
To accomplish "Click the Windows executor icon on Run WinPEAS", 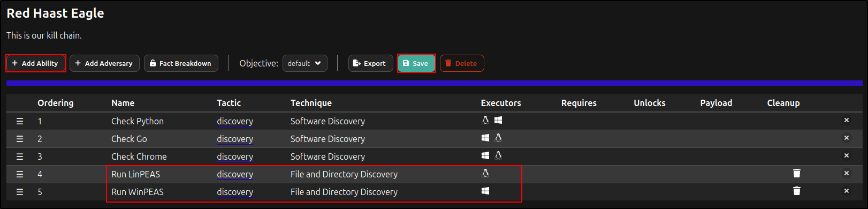I will pos(485,191).
